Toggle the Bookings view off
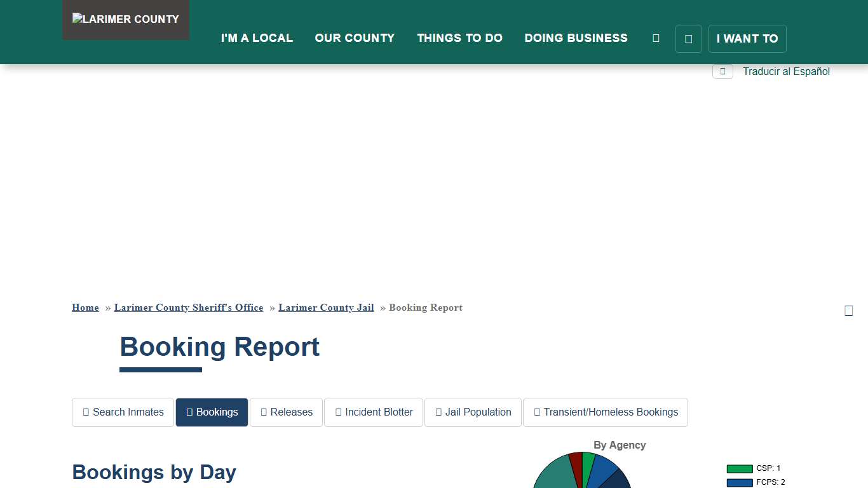This screenshot has width=868, height=488. tap(212, 412)
